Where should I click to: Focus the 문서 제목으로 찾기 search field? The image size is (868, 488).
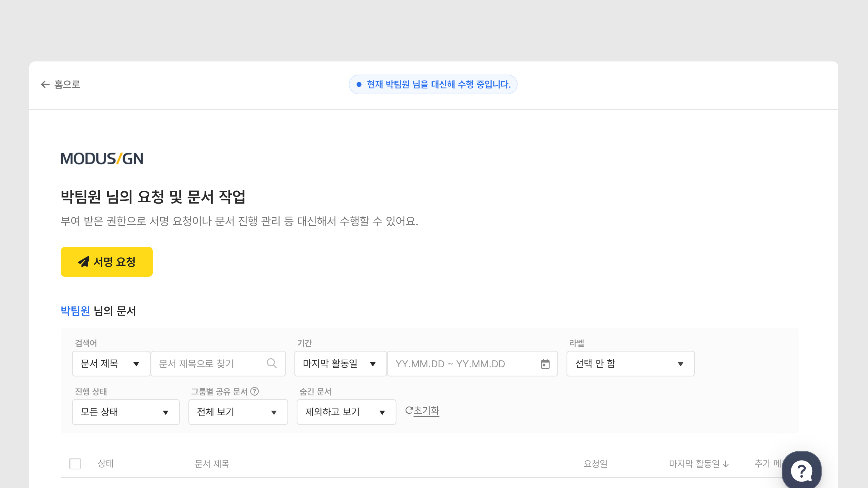point(218,363)
